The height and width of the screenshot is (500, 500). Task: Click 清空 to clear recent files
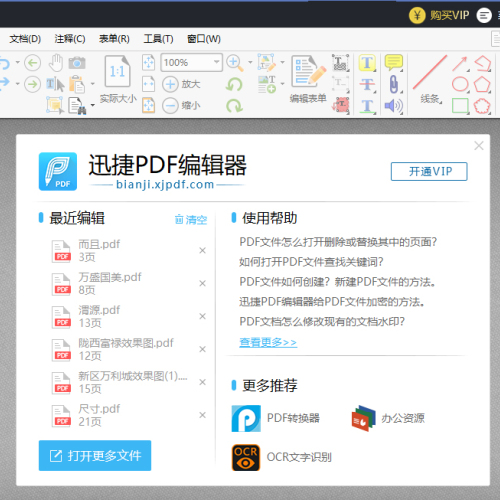(x=191, y=220)
